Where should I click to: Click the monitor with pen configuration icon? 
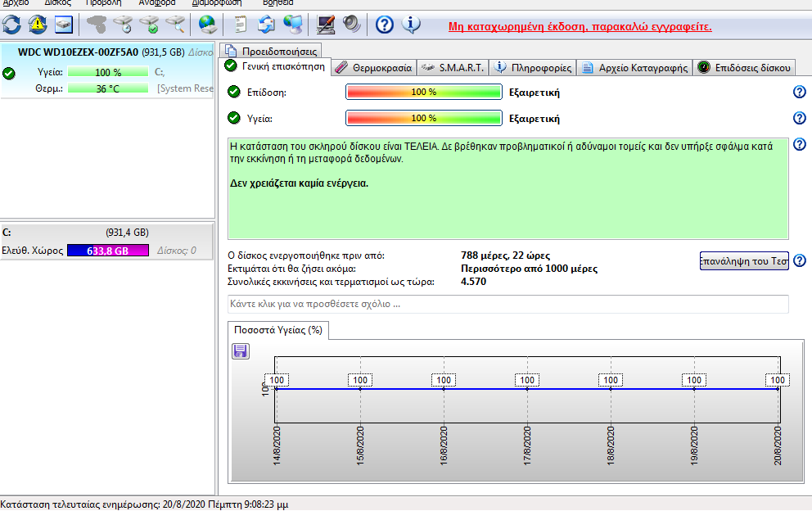coord(326,25)
